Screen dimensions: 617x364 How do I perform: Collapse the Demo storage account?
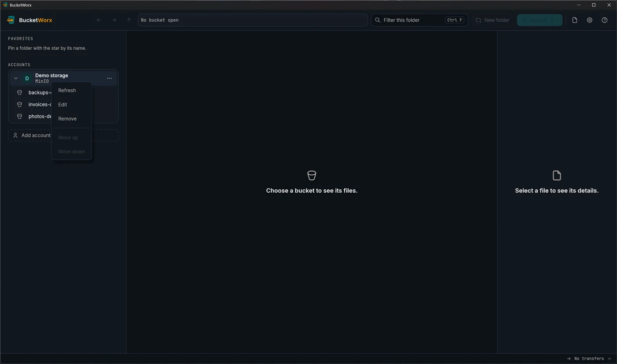point(16,78)
